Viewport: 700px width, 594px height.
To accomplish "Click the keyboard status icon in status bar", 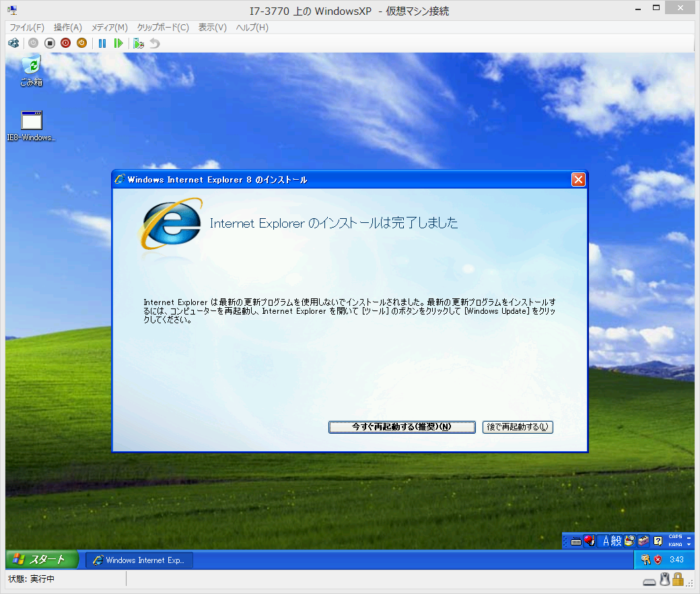I will (x=650, y=582).
